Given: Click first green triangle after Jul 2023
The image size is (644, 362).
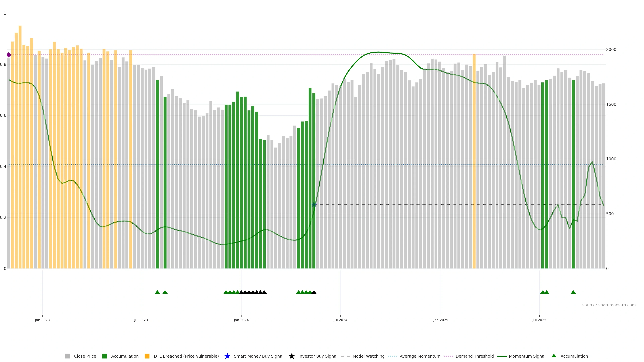Looking at the screenshot, I should pyautogui.click(x=157, y=292).
